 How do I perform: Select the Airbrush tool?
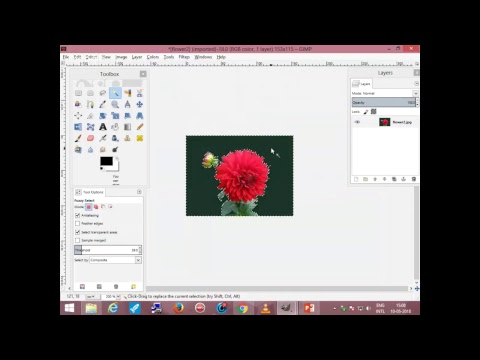103,138
